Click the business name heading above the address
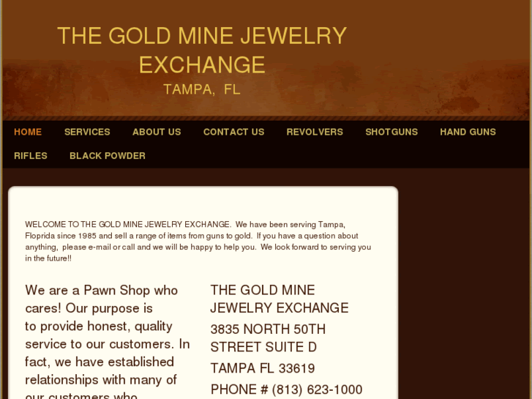 280,299
